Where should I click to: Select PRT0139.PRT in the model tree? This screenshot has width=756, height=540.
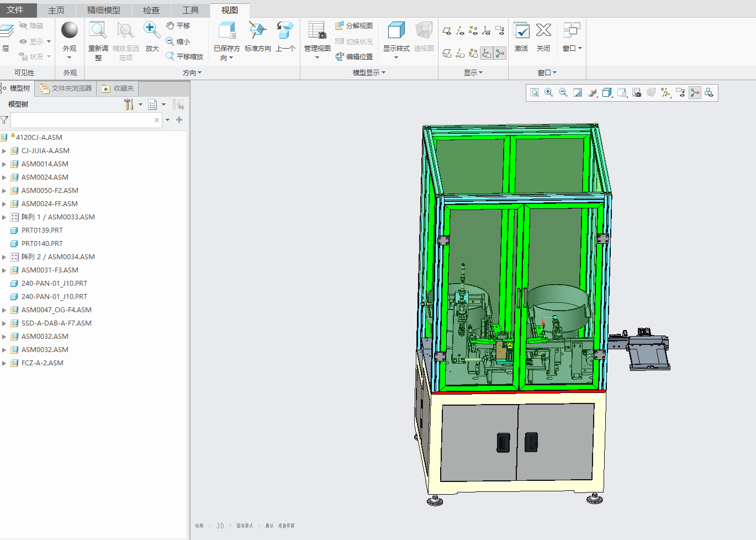(42, 230)
